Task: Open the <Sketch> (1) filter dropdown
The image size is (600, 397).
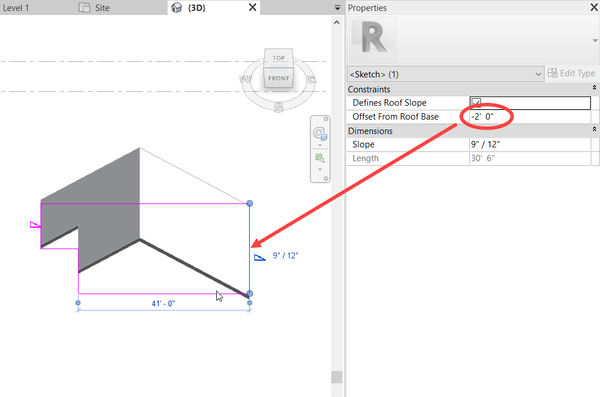Action: (445, 74)
